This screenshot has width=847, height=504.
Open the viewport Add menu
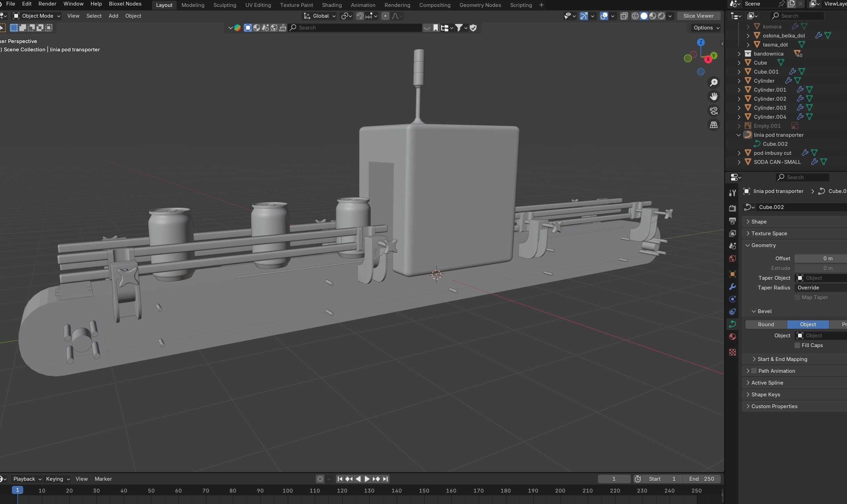113,16
